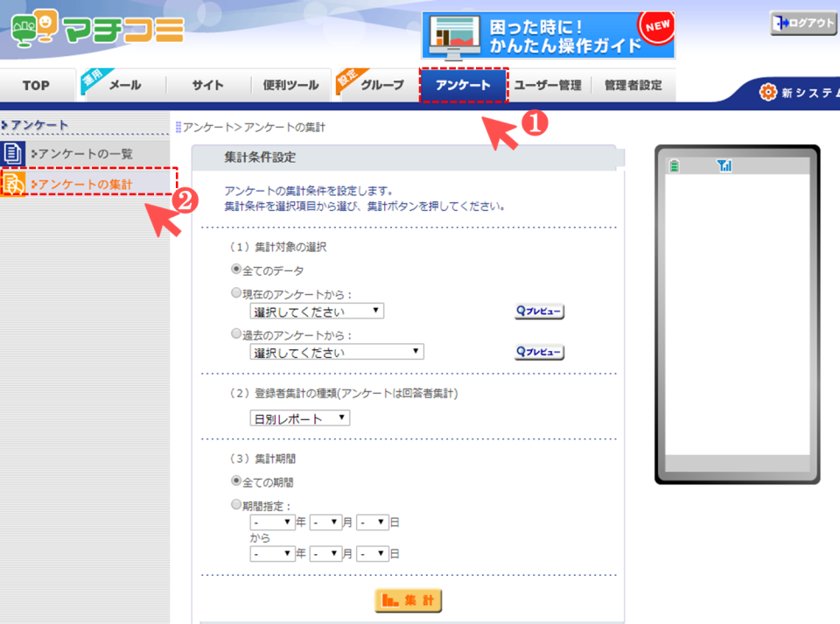Open the ユーザー管理 tab

pyautogui.click(x=548, y=85)
